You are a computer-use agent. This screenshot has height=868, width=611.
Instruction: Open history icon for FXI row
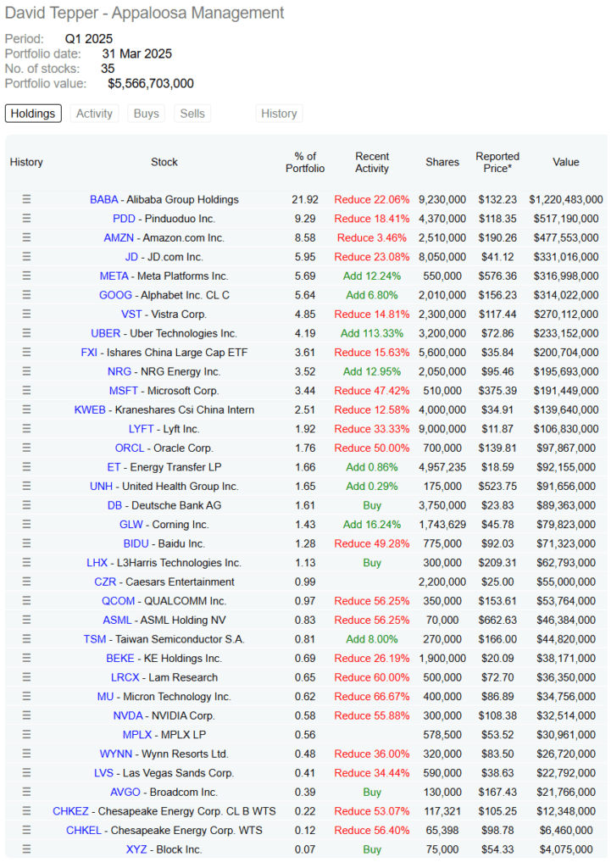[26, 352]
